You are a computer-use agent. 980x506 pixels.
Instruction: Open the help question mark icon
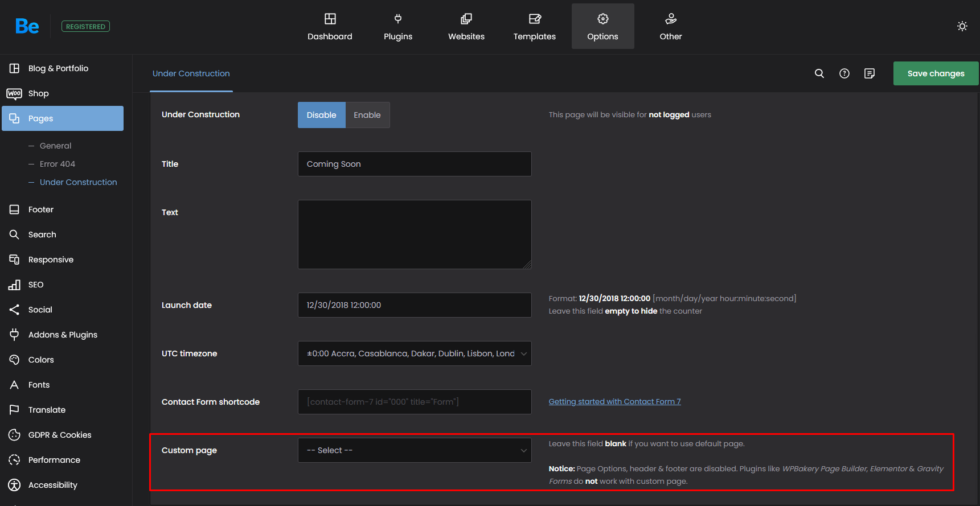click(844, 73)
